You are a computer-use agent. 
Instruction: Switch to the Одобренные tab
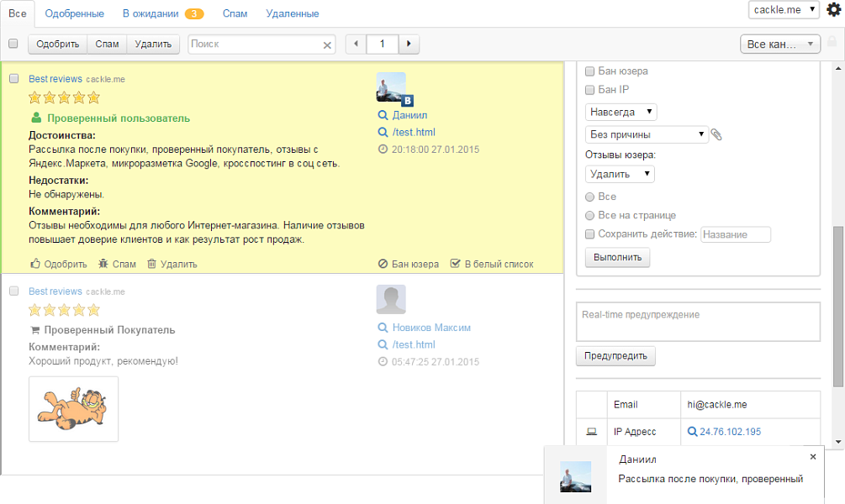tap(75, 13)
